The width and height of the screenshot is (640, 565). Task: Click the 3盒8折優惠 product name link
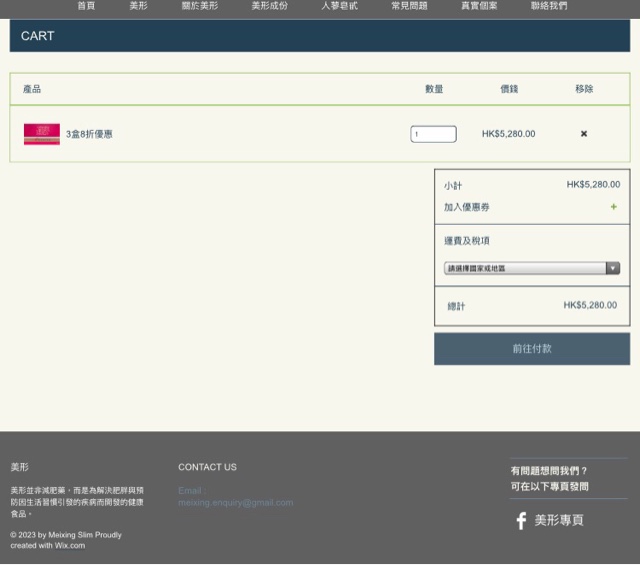click(x=89, y=134)
